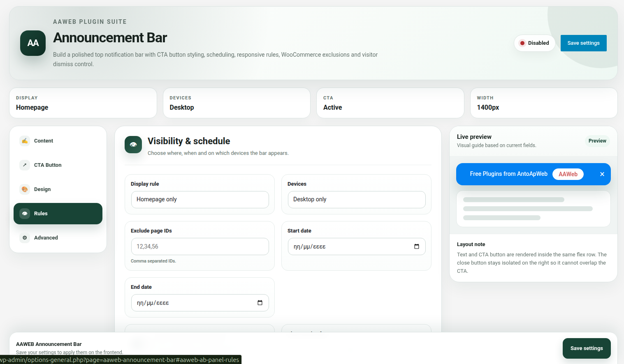624x364 pixels.
Task: Open the Display rule dropdown
Action: click(200, 200)
